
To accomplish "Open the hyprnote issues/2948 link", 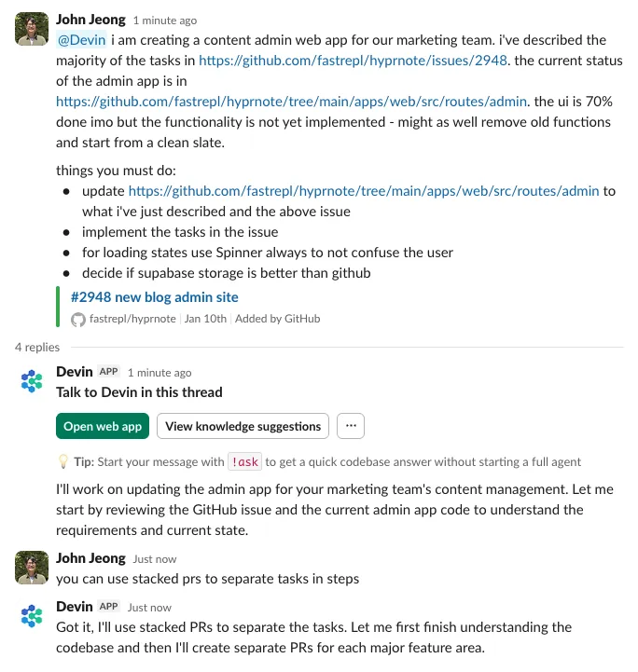I will pyautogui.click(x=353, y=61).
